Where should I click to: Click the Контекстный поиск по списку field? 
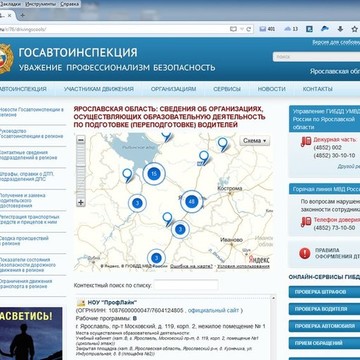click(x=186, y=285)
